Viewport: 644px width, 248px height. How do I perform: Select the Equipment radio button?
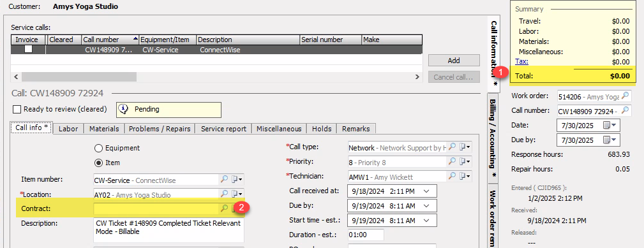[98, 148]
